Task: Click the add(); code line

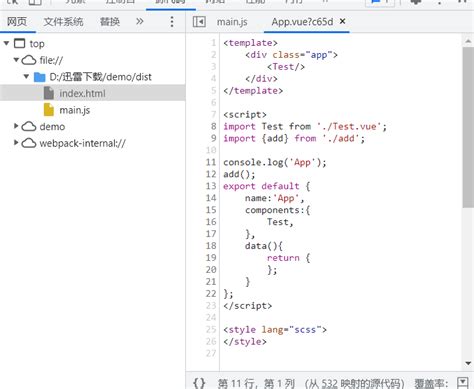Action: (239, 174)
